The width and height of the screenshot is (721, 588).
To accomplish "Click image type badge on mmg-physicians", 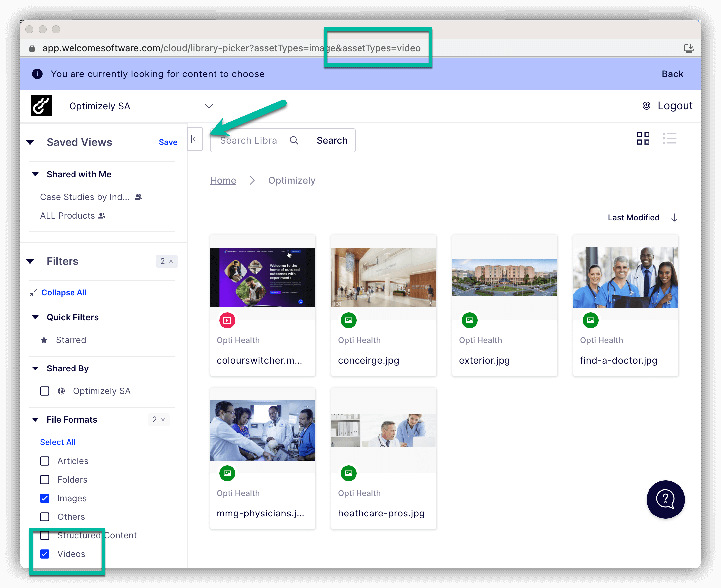I will (x=227, y=473).
